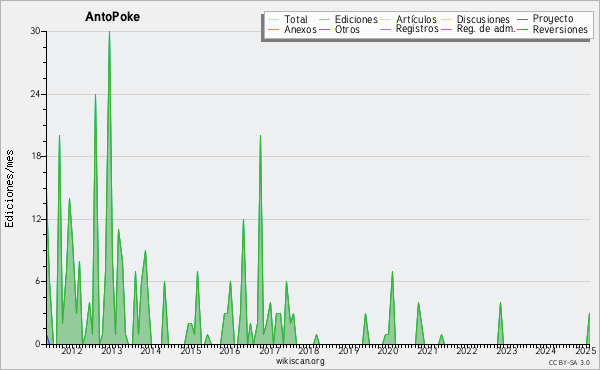Select the Reg. de adm. legend entry

(486, 29)
